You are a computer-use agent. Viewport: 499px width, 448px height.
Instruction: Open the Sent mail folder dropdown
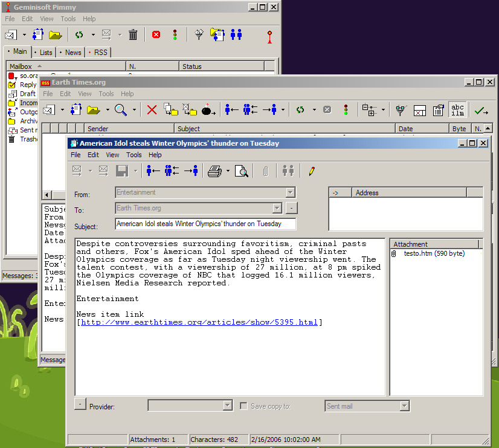(x=405, y=406)
